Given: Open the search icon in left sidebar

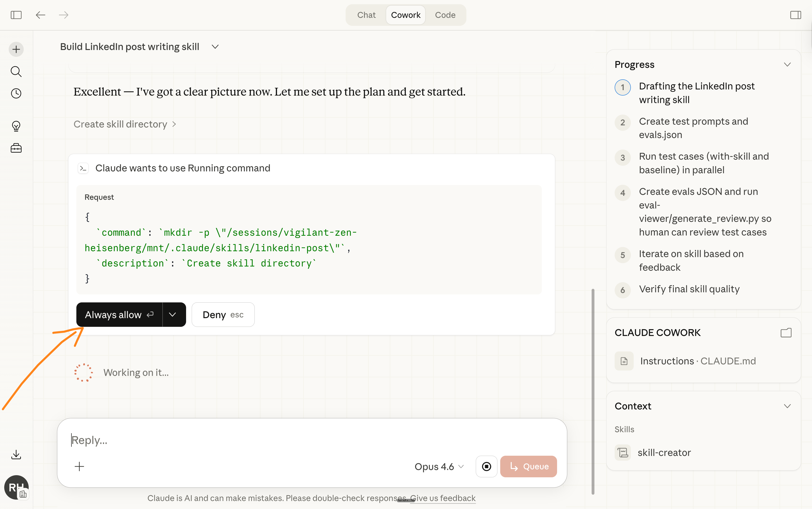Looking at the screenshot, I should (x=16, y=71).
